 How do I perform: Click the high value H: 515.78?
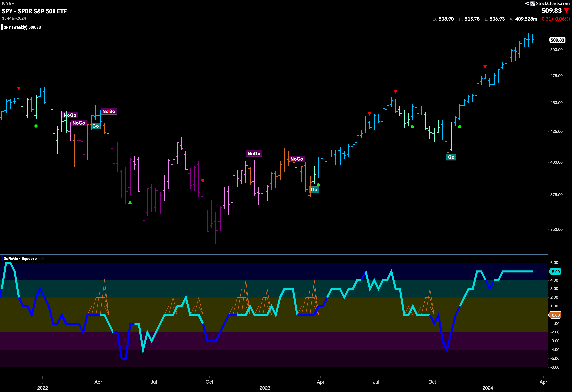[469, 19]
